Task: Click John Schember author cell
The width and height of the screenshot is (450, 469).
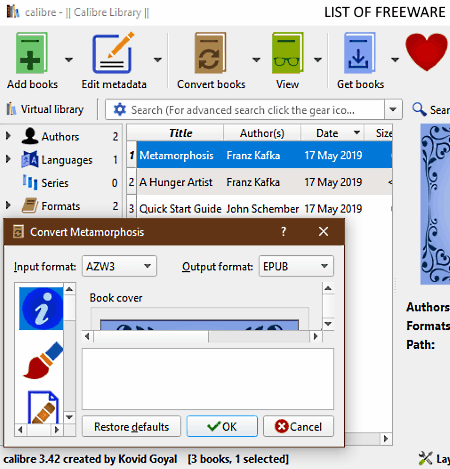Action: 262,209
